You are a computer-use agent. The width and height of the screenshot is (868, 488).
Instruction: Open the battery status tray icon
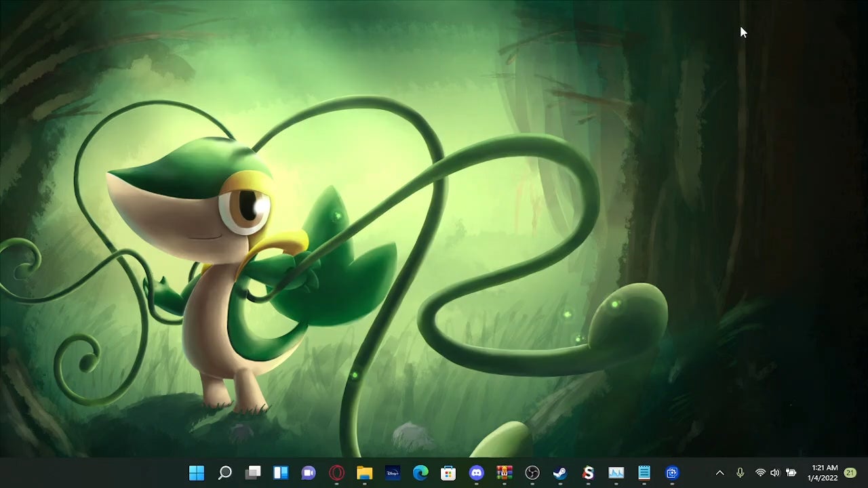click(791, 473)
